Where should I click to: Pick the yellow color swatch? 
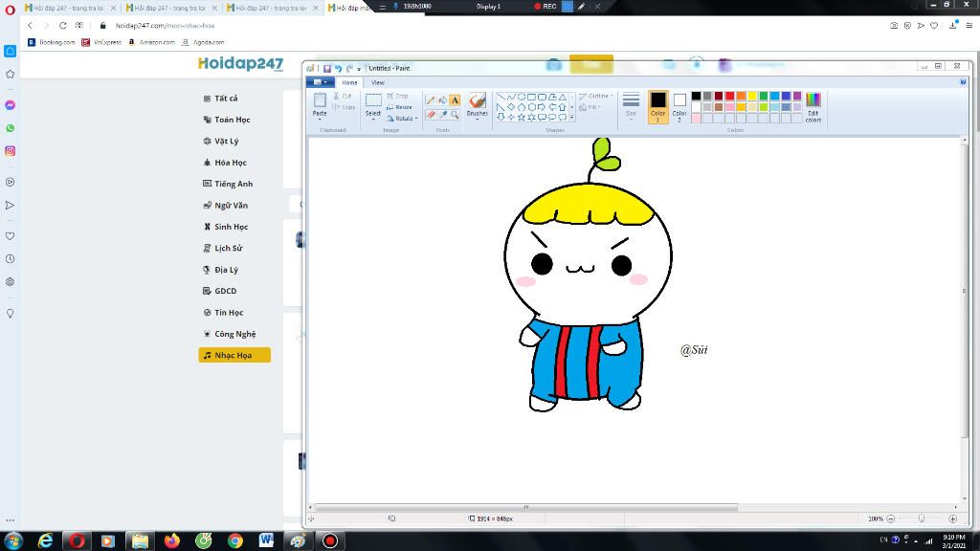point(752,96)
